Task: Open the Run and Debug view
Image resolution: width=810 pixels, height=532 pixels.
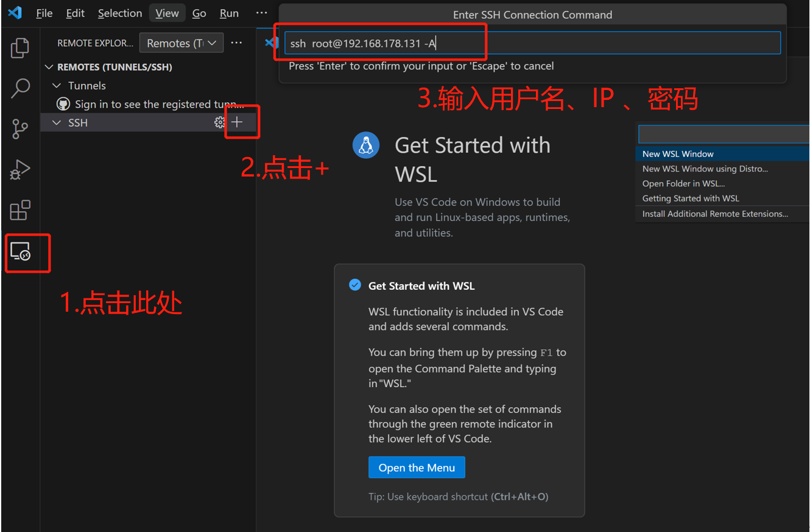Action: tap(20, 170)
